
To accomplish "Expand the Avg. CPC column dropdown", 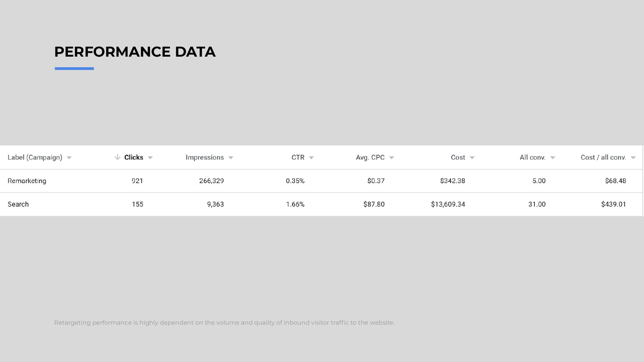I will (392, 158).
